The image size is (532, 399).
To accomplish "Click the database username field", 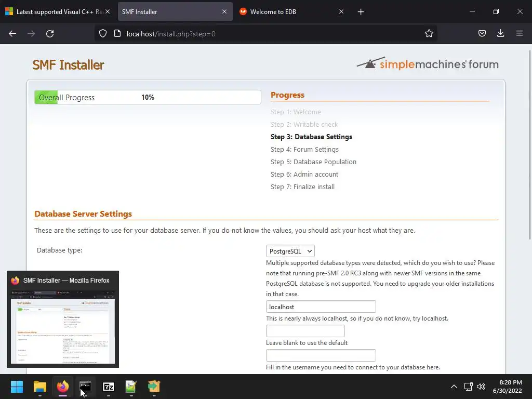I will point(321,355).
